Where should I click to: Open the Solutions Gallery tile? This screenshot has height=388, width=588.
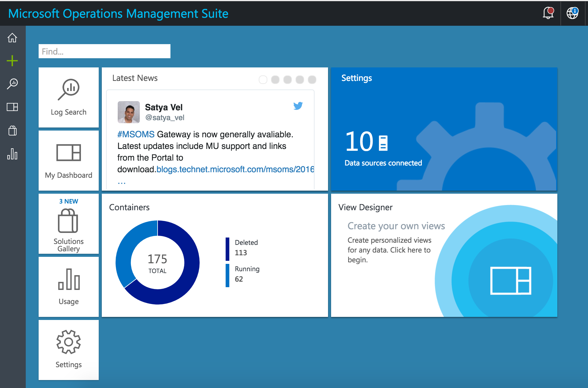[x=69, y=224]
